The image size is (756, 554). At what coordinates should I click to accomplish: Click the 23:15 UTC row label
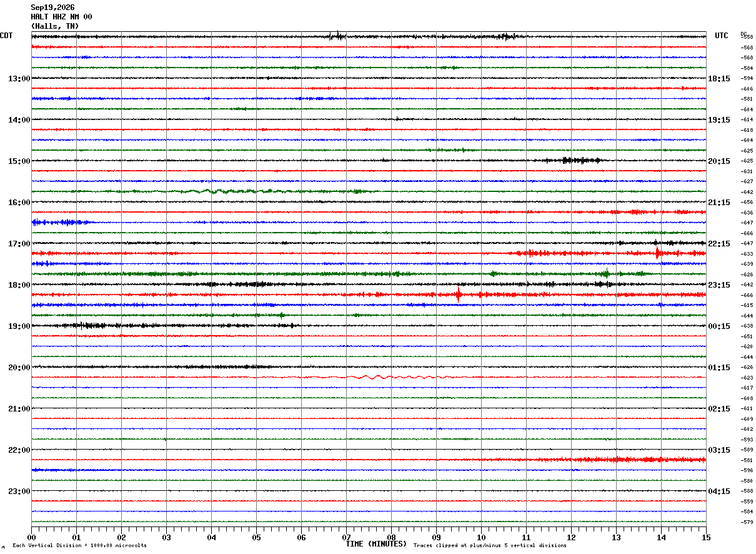[x=719, y=285]
